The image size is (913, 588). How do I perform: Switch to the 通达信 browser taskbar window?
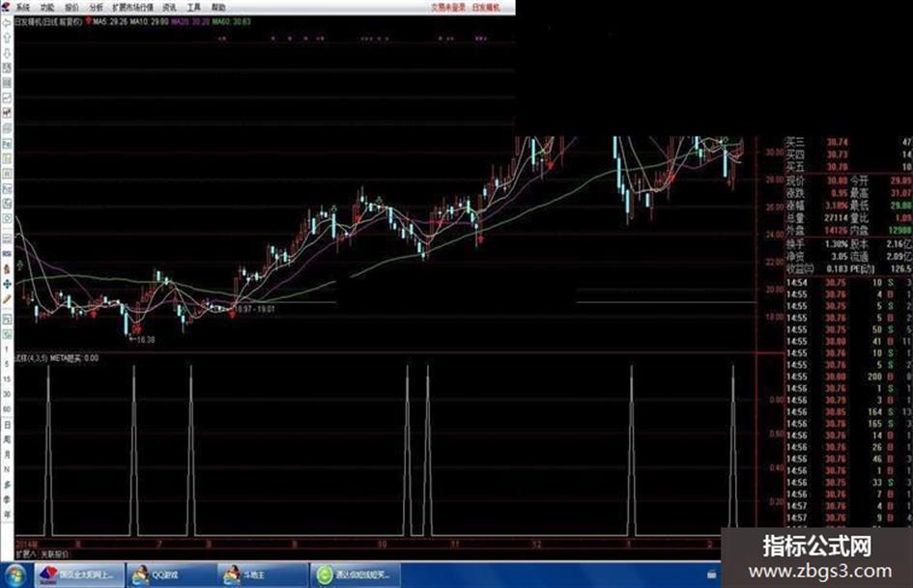point(355,575)
